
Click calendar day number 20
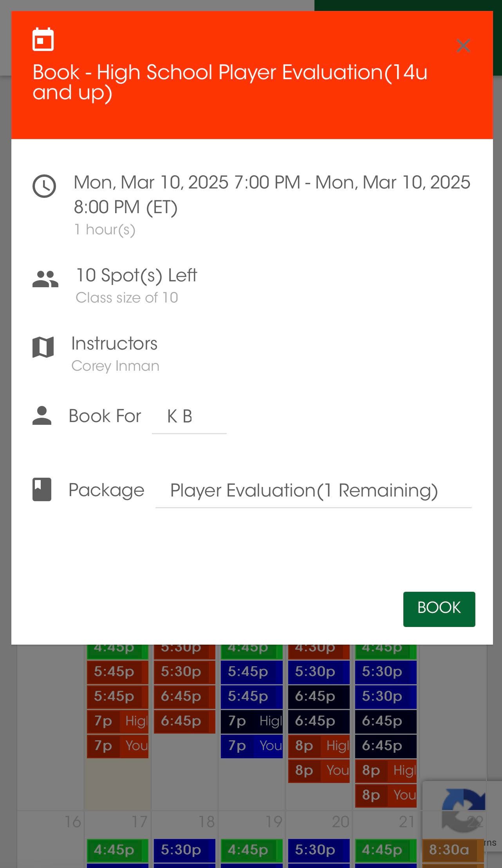point(340,822)
